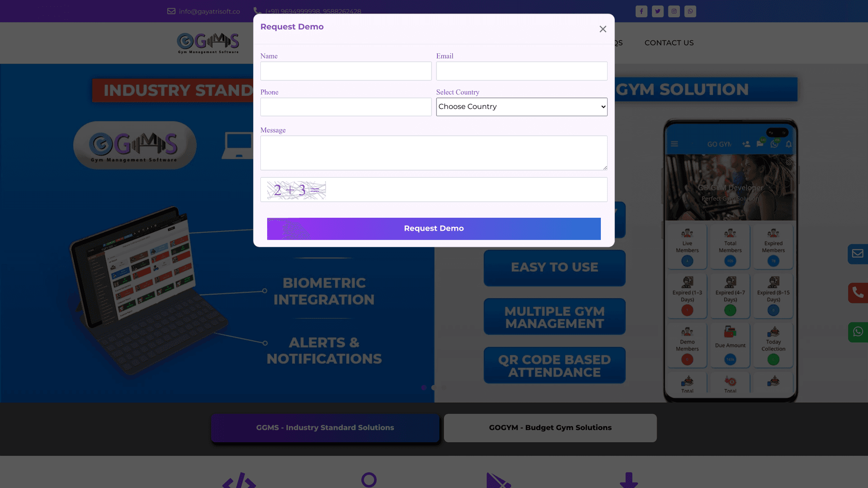Click the red floating phone icon

[x=857, y=293]
